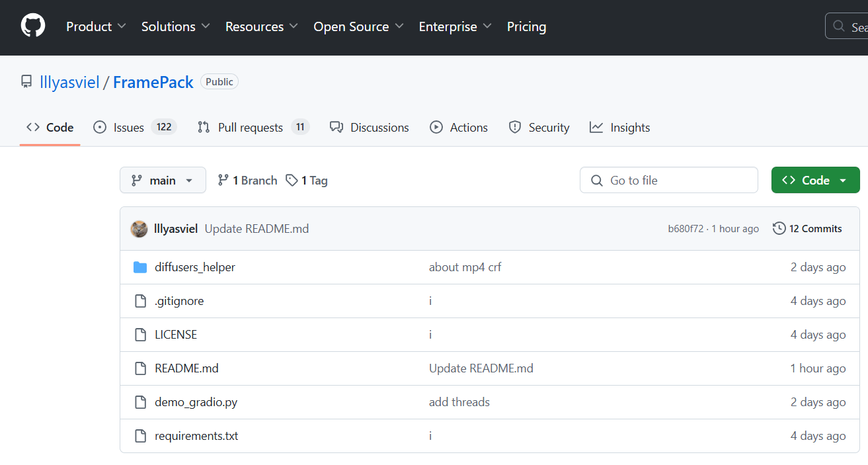868x465 pixels.
Task: Click the Discussions speech bubble icon
Action: [336, 128]
